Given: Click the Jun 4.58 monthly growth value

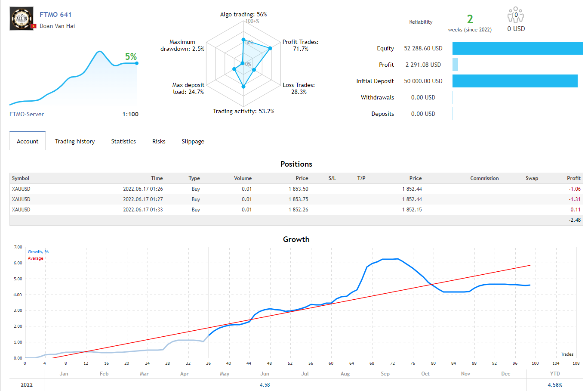Looking at the screenshot, I should point(265,385).
